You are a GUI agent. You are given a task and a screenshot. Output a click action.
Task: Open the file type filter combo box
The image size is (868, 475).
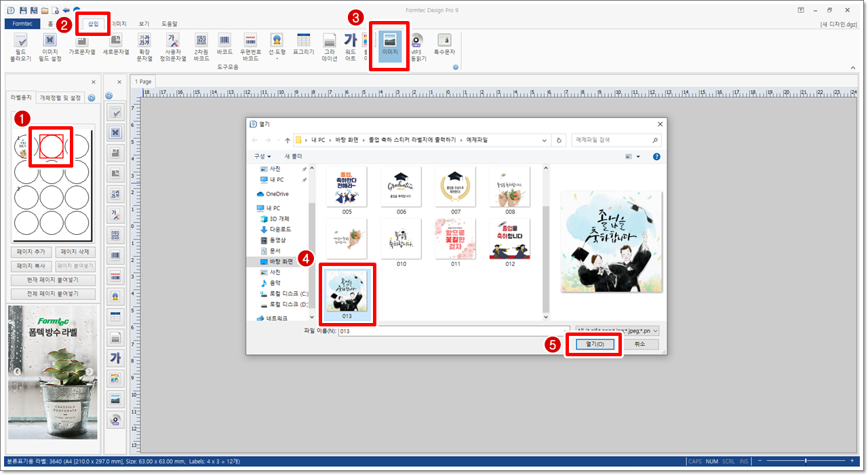617,330
